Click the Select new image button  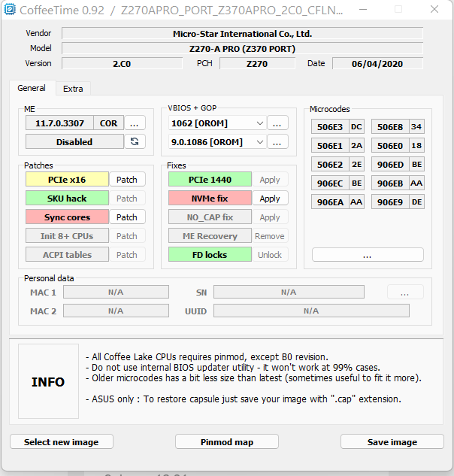coord(62,441)
